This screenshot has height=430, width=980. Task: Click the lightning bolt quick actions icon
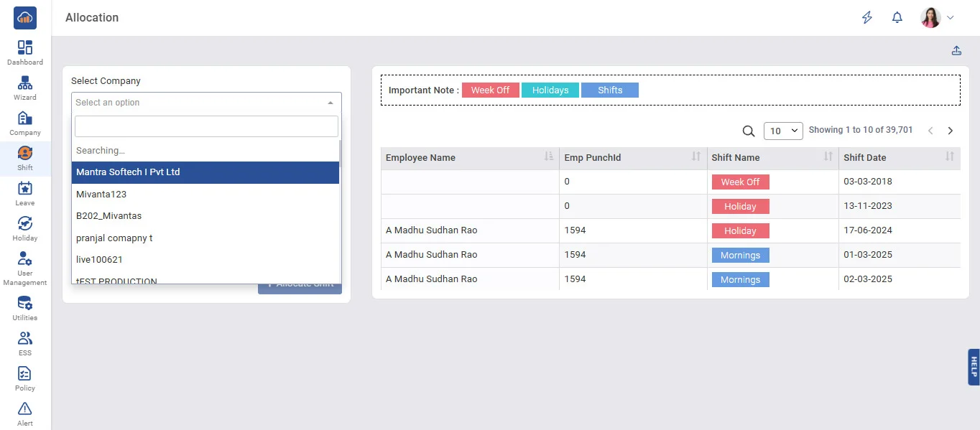pos(867,18)
